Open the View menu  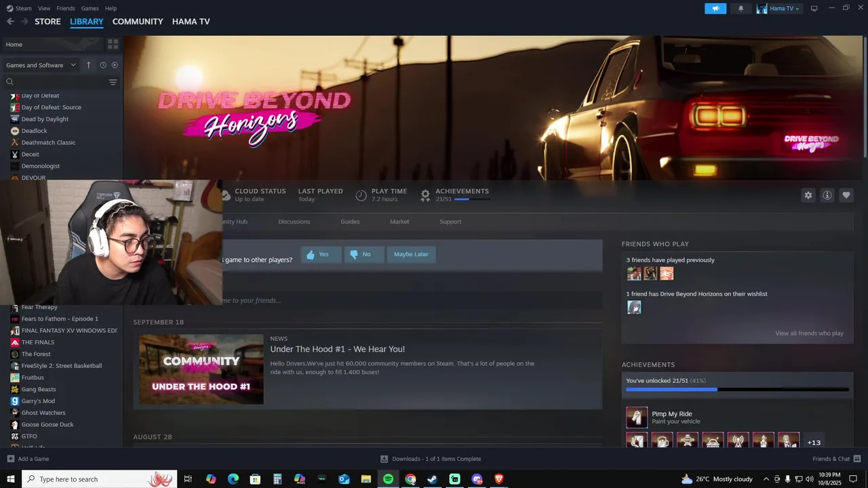44,8
